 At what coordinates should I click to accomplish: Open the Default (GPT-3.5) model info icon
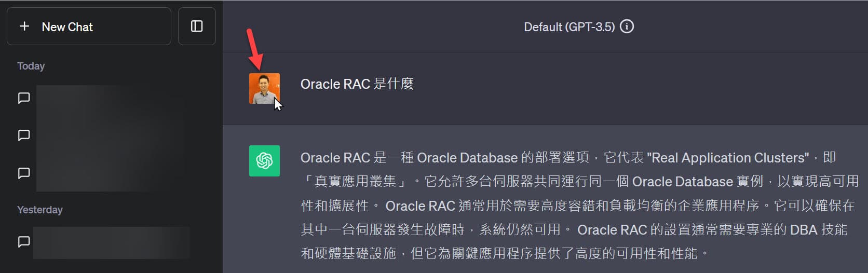tap(627, 26)
